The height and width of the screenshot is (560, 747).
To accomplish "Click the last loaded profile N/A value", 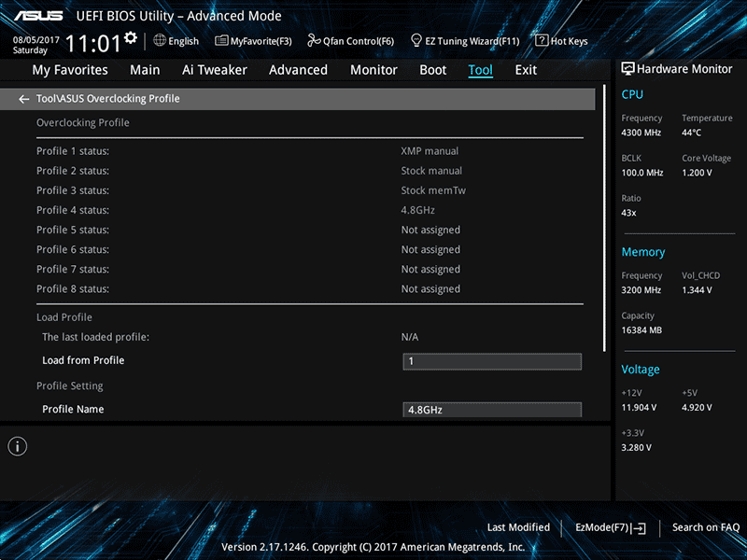I will [410, 337].
